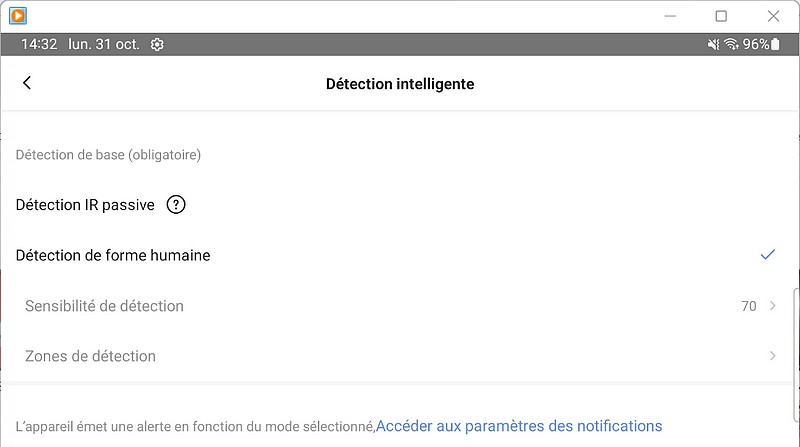Click the Wi-Fi status icon

(732, 44)
